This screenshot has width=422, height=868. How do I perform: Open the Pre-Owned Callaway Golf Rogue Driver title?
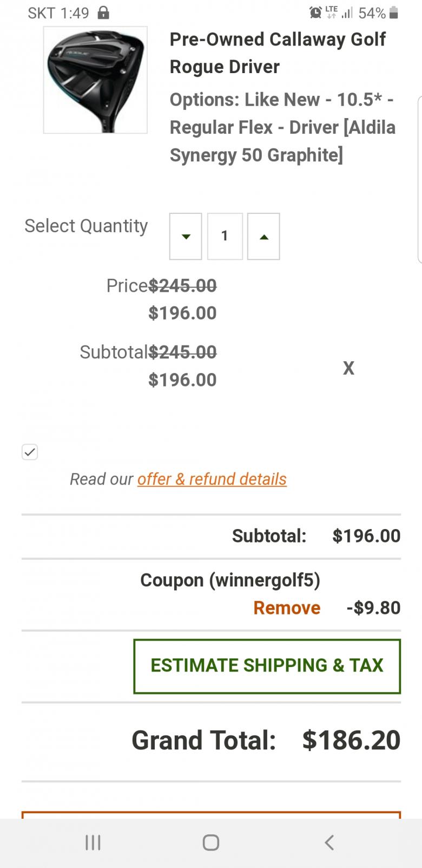coord(278,53)
